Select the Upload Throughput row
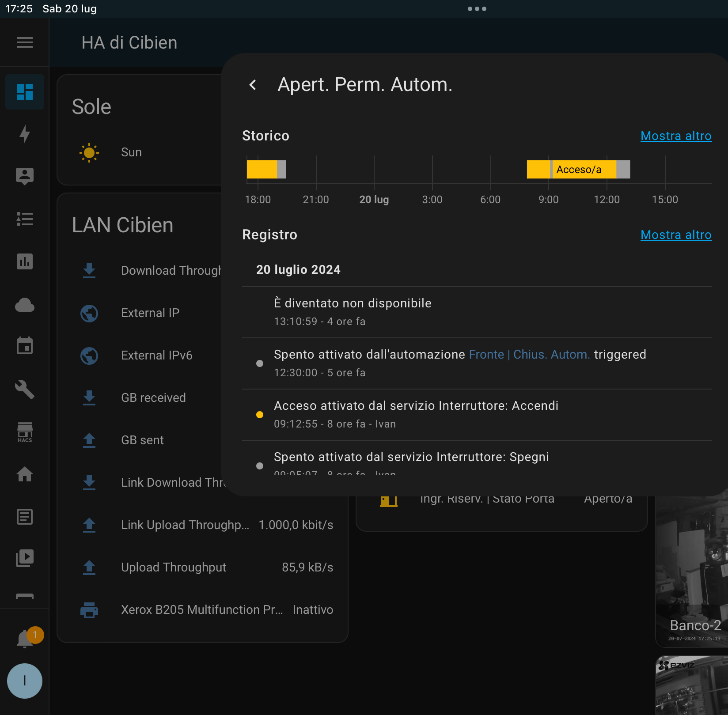Image resolution: width=728 pixels, height=715 pixels. (202, 567)
